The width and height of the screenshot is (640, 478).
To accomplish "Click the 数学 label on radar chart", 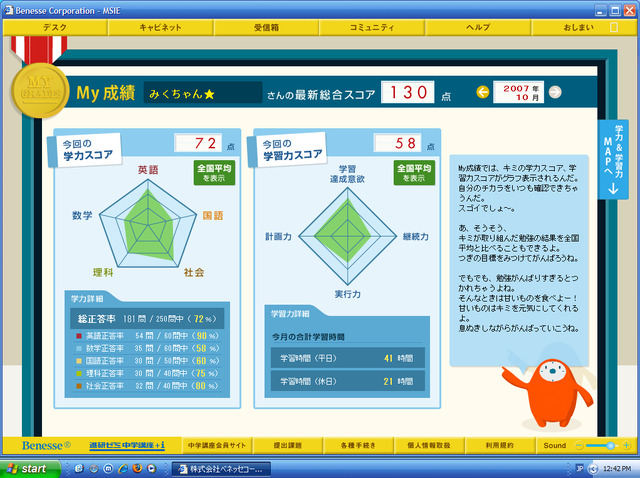I will 82,215.
